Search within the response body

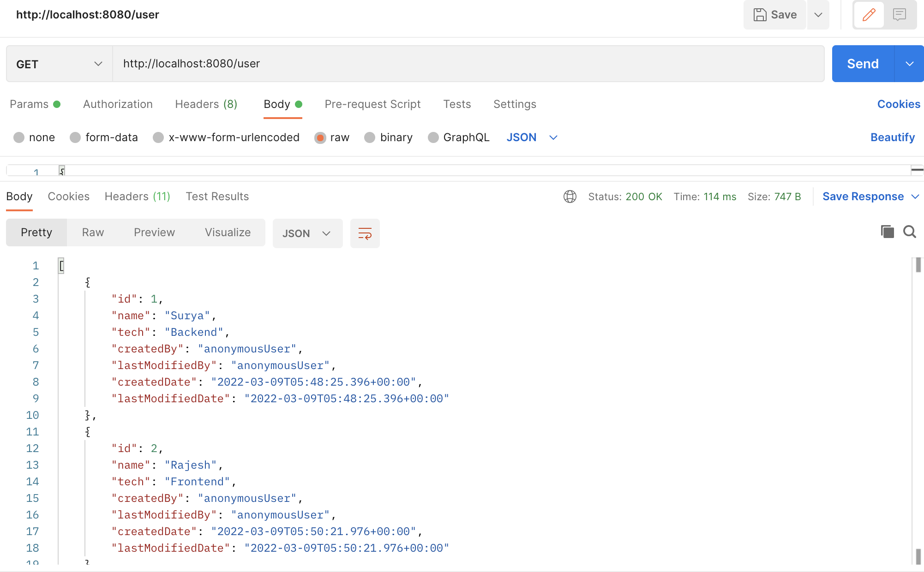[x=909, y=232]
